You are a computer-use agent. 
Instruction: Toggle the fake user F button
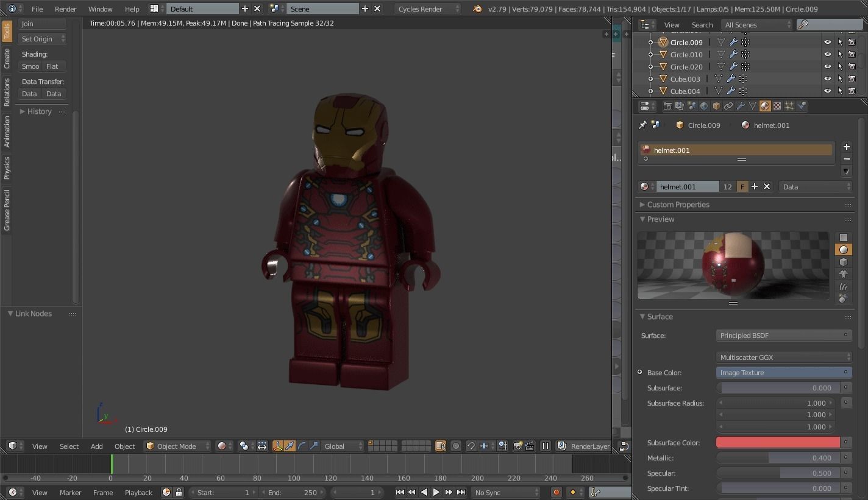[742, 186]
